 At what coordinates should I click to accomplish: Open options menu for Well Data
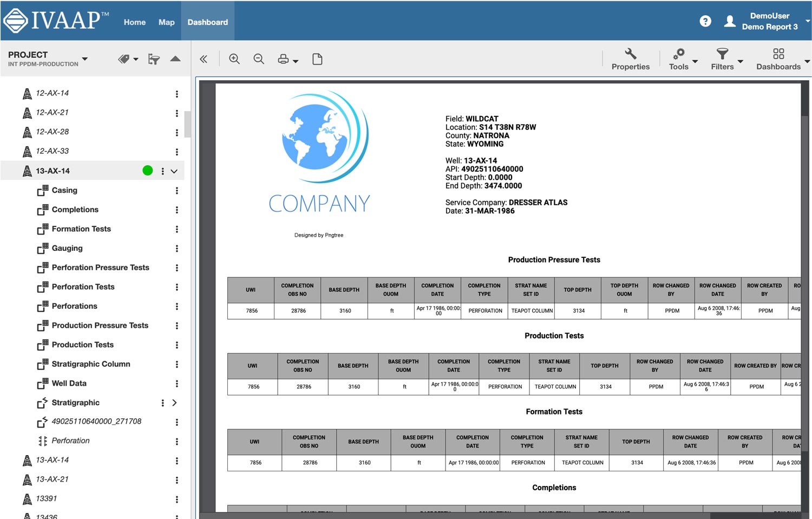[x=176, y=384]
